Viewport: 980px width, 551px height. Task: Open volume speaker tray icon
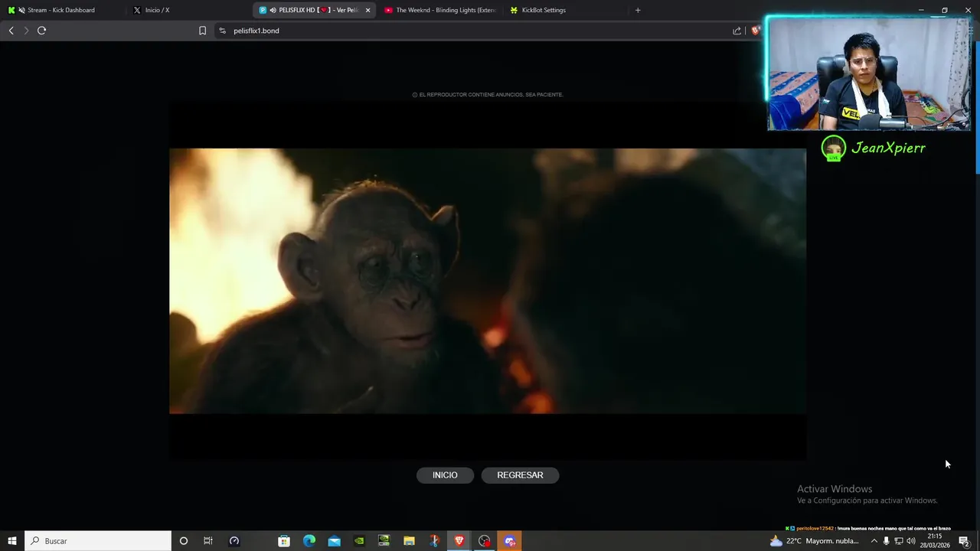[911, 540]
